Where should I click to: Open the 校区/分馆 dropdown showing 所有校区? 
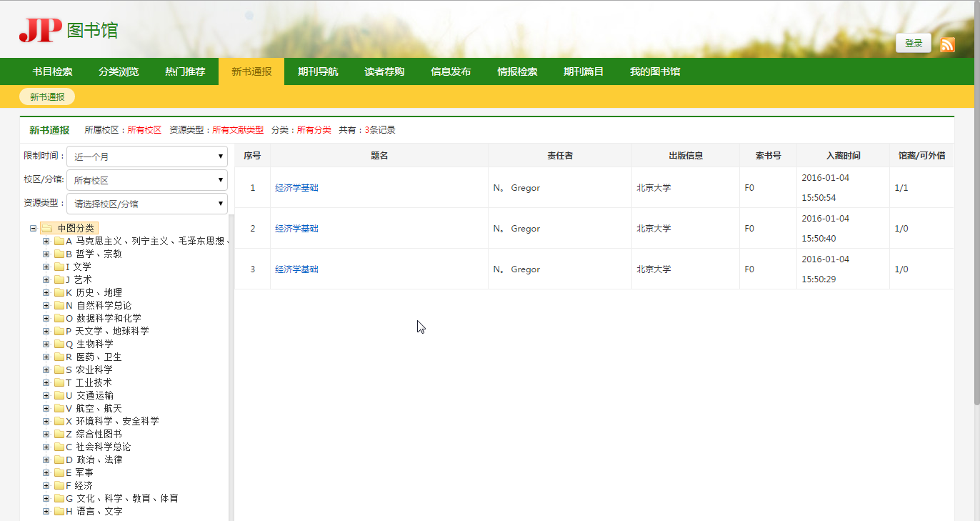coord(146,180)
